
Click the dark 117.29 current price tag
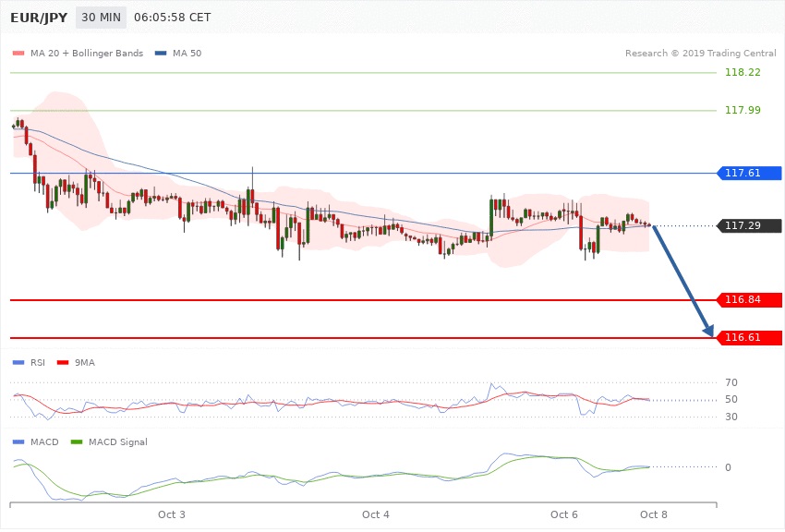click(750, 225)
